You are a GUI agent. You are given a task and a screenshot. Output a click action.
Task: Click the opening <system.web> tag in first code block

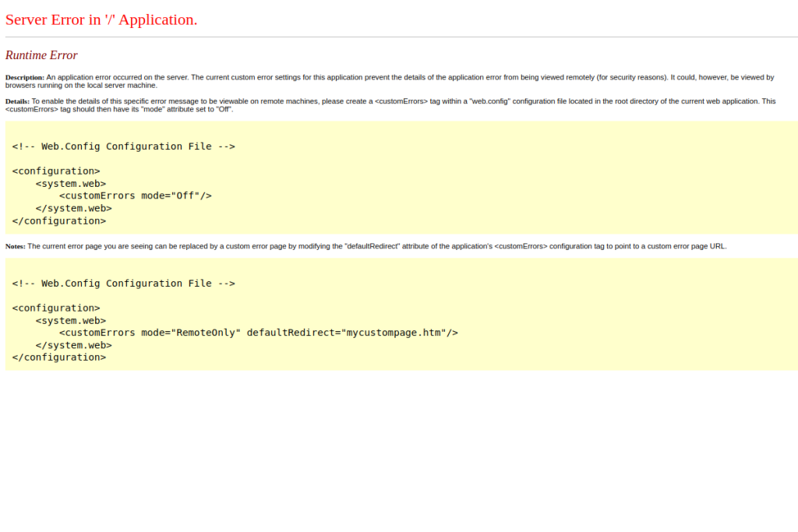point(71,184)
